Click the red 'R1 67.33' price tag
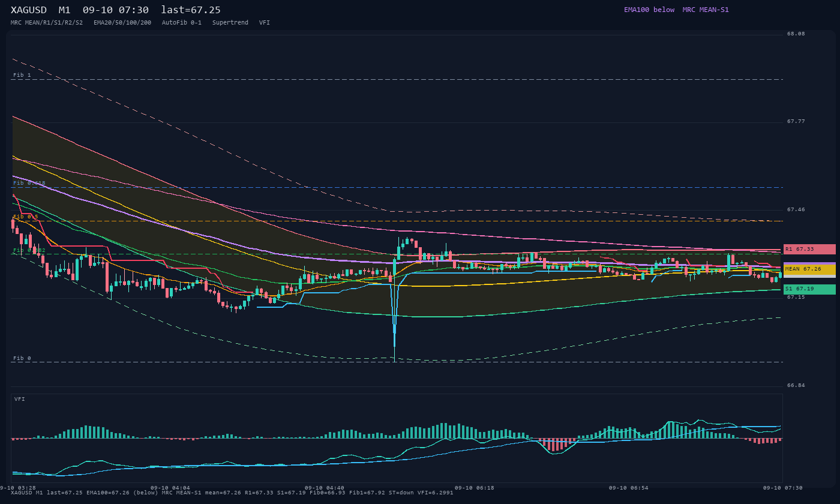The width and height of the screenshot is (840, 504). [x=809, y=249]
